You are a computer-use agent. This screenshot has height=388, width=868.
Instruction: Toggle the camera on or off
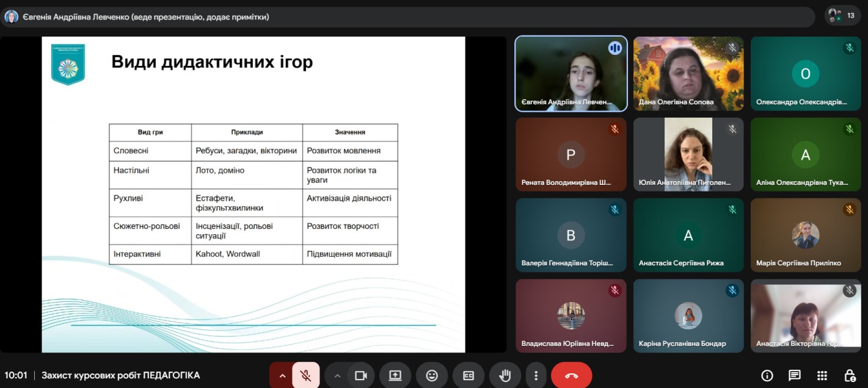coord(360,375)
